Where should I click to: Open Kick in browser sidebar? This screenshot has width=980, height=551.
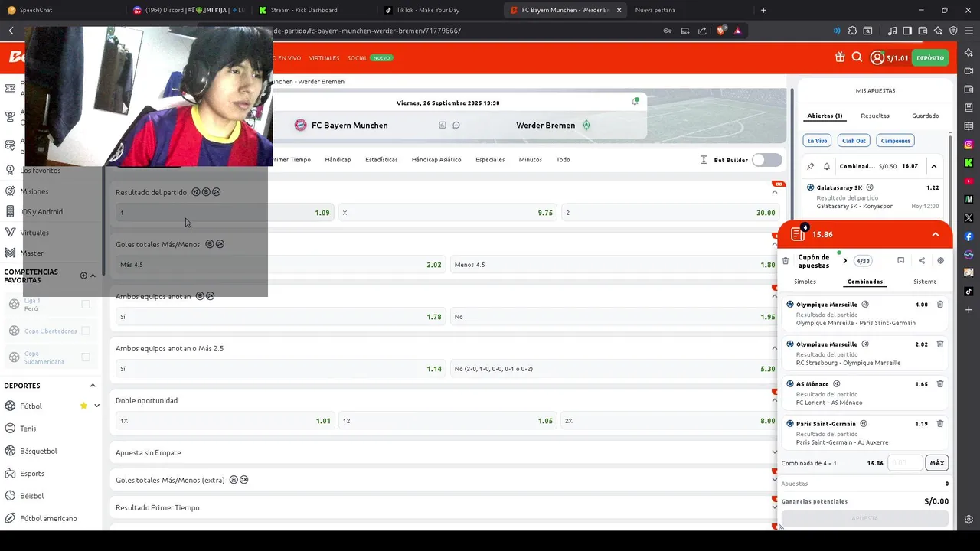(969, 163)
